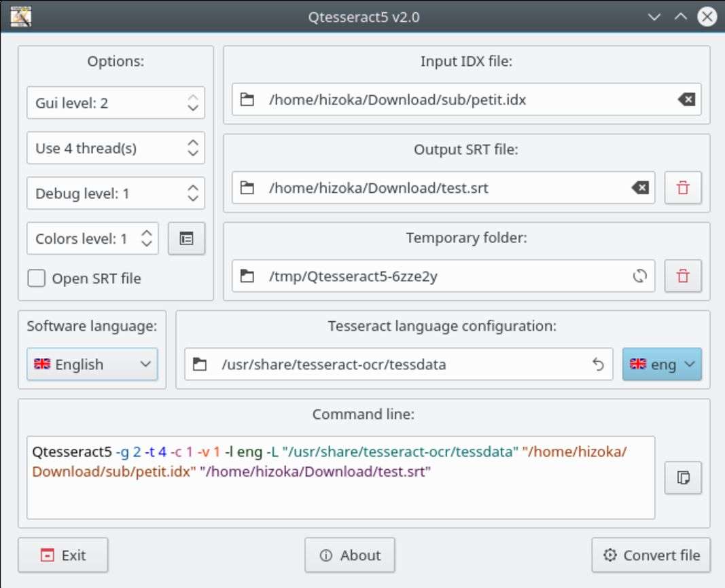Image resolution: width=725 pixels, height=588 pixels.
Task: Open the About dialog
Action: (x=349, y=555)
